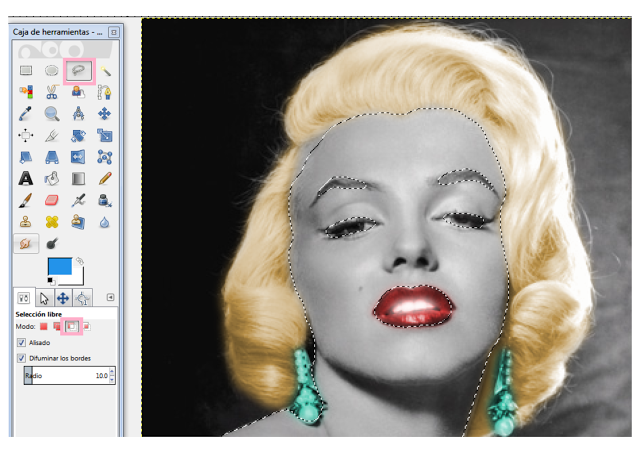Screen dimensions: 640x453
Task: Select the Shear tool
Action: coord(26,157)
